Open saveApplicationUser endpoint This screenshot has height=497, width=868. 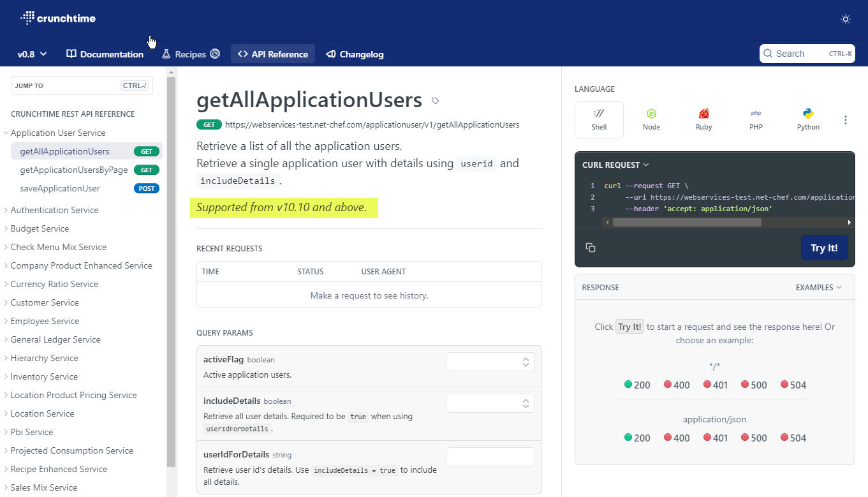click(86, 188)
